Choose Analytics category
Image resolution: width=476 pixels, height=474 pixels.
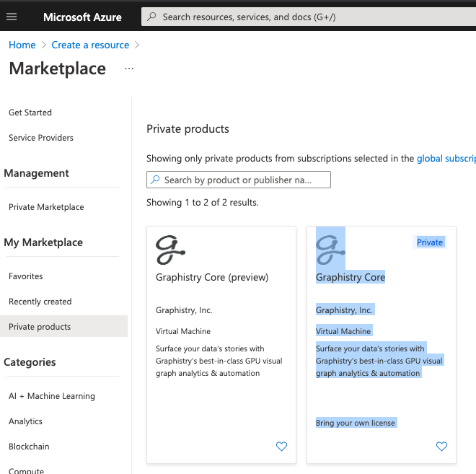pyautogui.click(x=25, y=421)
